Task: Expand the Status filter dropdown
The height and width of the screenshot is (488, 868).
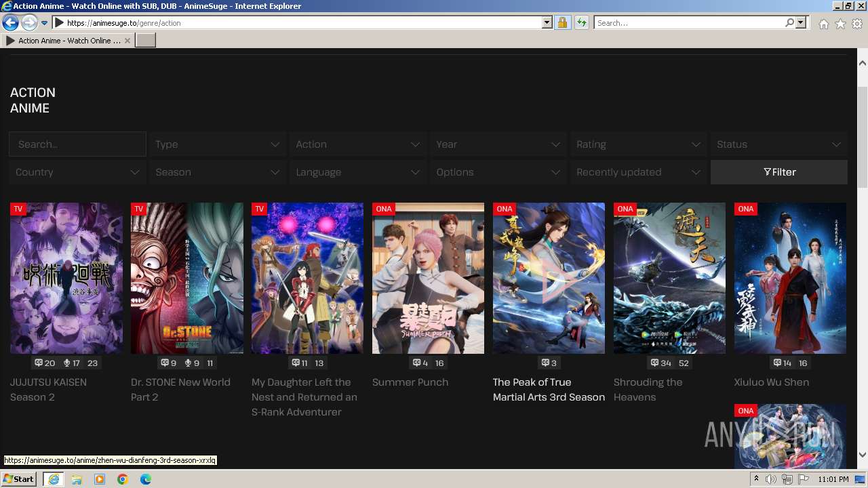Action: [x=779, y=144]
